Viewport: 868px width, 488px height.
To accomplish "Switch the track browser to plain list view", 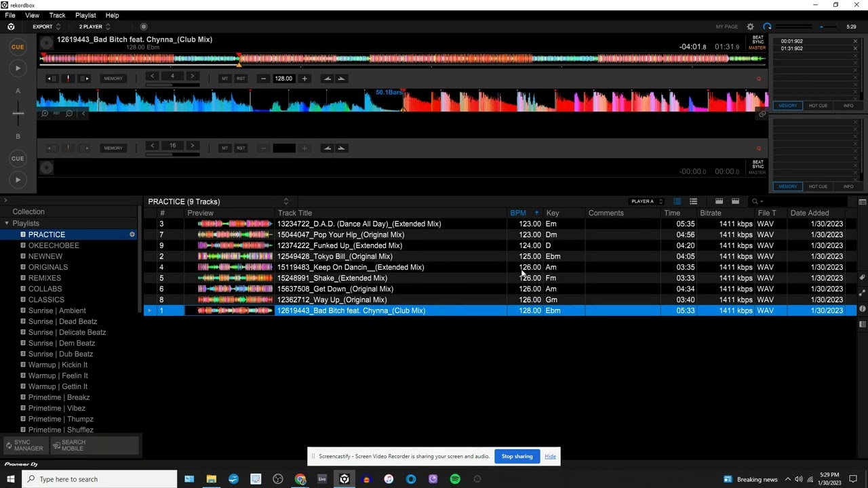I will 693,201.
